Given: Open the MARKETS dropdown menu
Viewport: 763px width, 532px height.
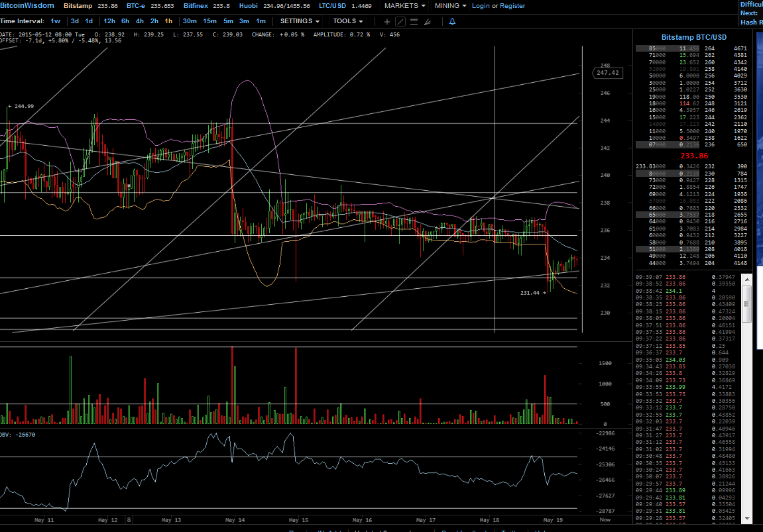Looking at the screenshot, I should click(x=404, y=6).
